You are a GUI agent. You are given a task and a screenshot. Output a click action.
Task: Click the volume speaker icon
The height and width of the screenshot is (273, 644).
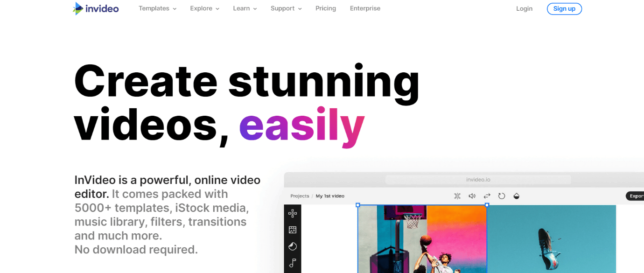[x=472, y=196]
